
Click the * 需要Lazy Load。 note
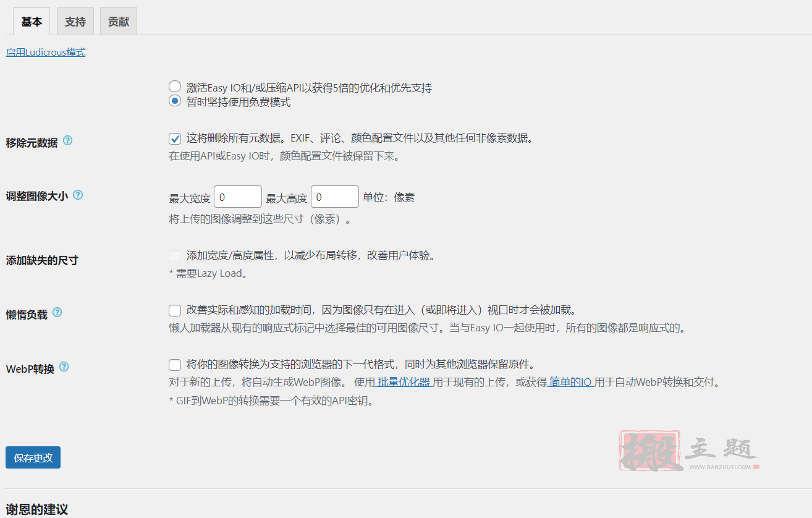click(208, 273)
